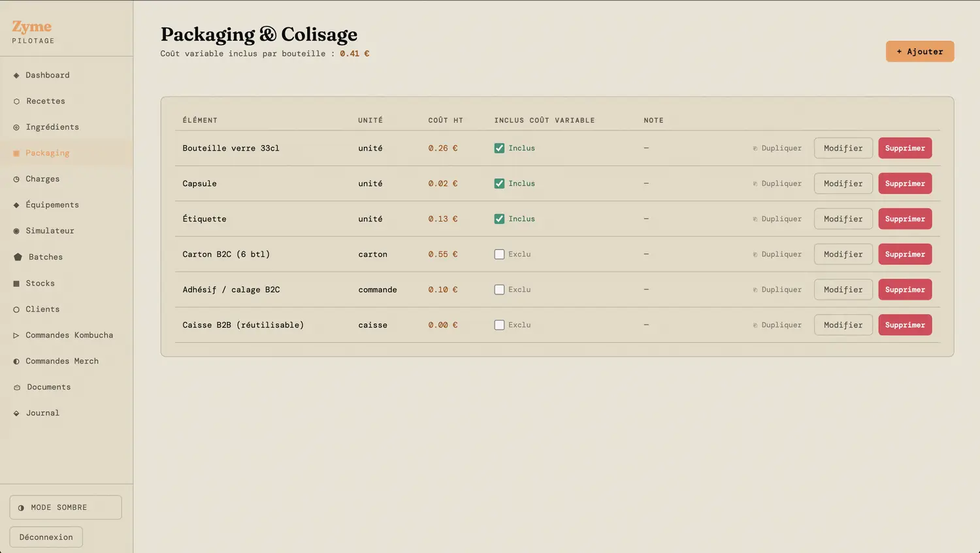The height and width of the screenshot is (553, 980).
Task: Check Exclu box for Adhésif / calage B2C
Action: point(499,289)
